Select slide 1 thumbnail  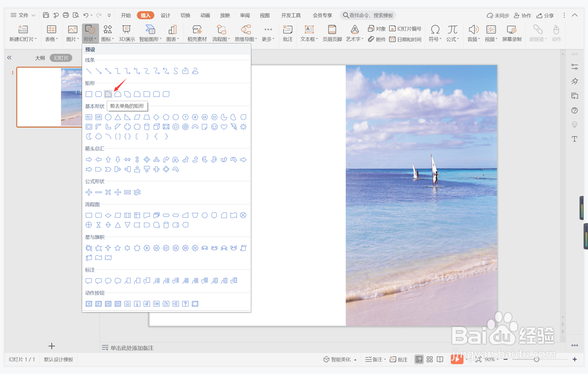pos(50,97)
